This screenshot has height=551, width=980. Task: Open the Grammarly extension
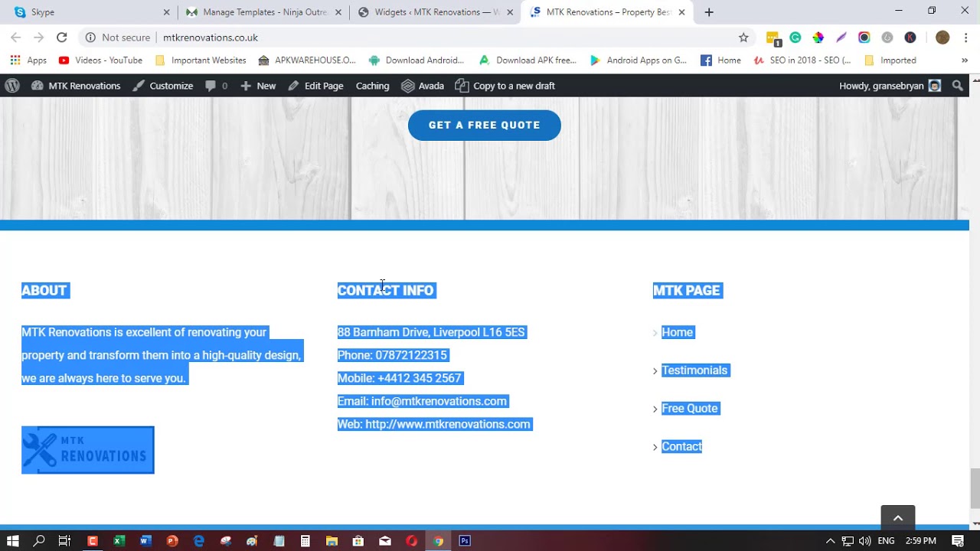coord(795,37)
